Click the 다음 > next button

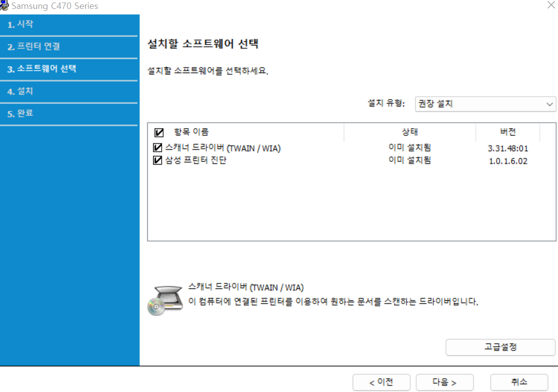444,383
